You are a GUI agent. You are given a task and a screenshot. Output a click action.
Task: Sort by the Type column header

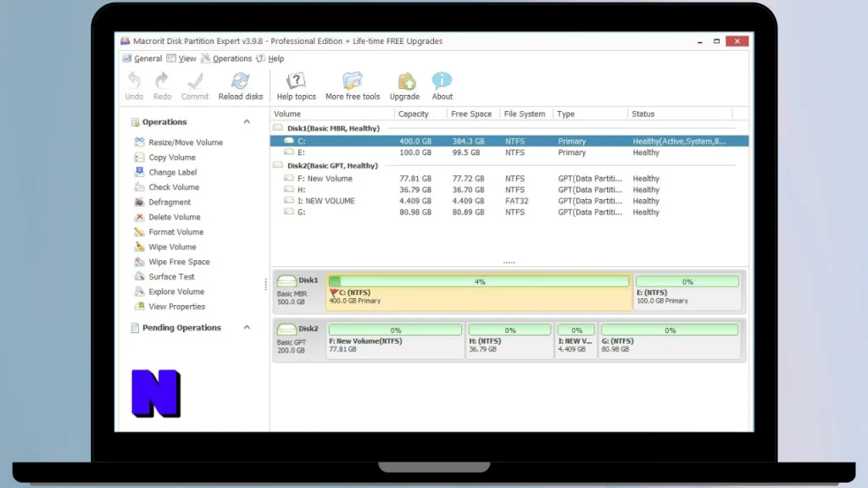coord(590,114)
